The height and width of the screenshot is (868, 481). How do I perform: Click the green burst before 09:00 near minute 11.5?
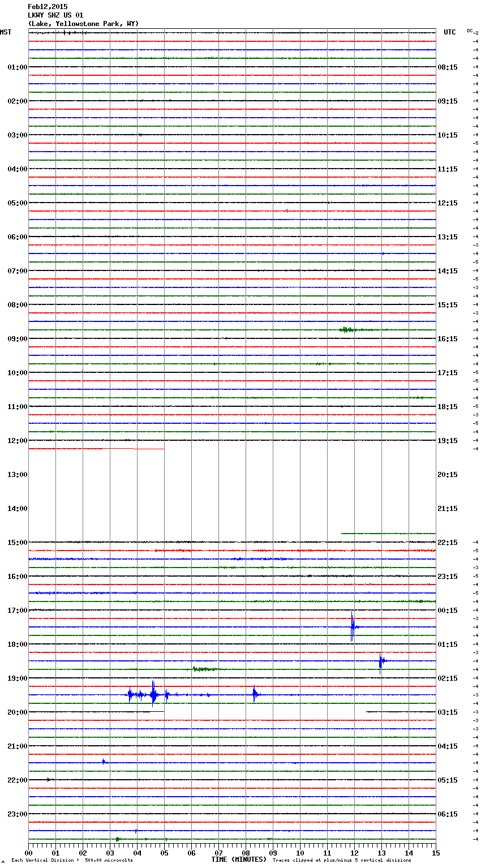coord(347,329)
